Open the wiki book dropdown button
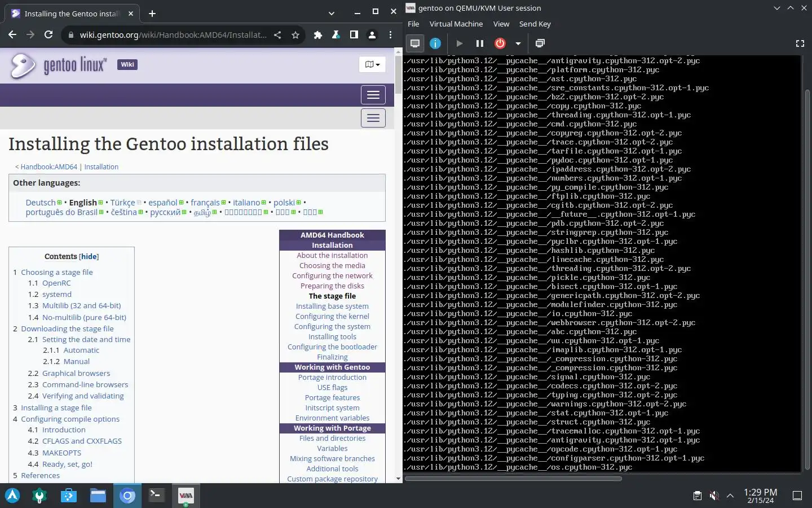This screenshot has width=812, height=508. tap(372, 64)
